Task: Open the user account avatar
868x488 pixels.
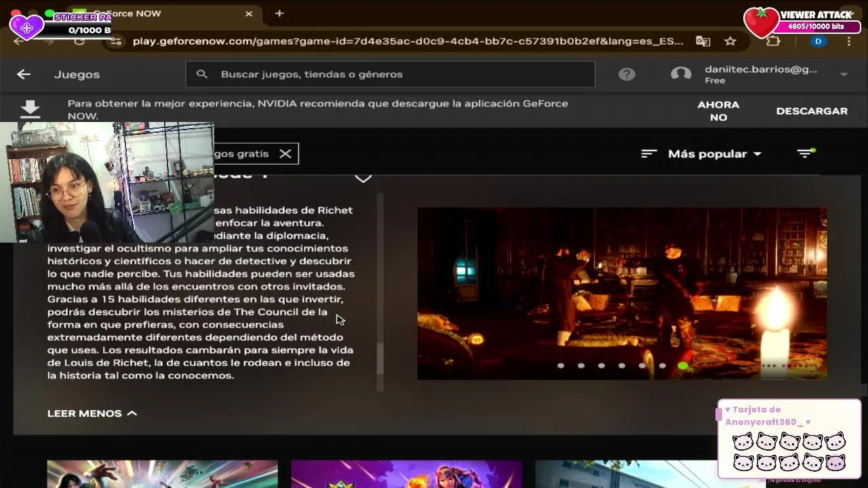Action: pos(681,75)
